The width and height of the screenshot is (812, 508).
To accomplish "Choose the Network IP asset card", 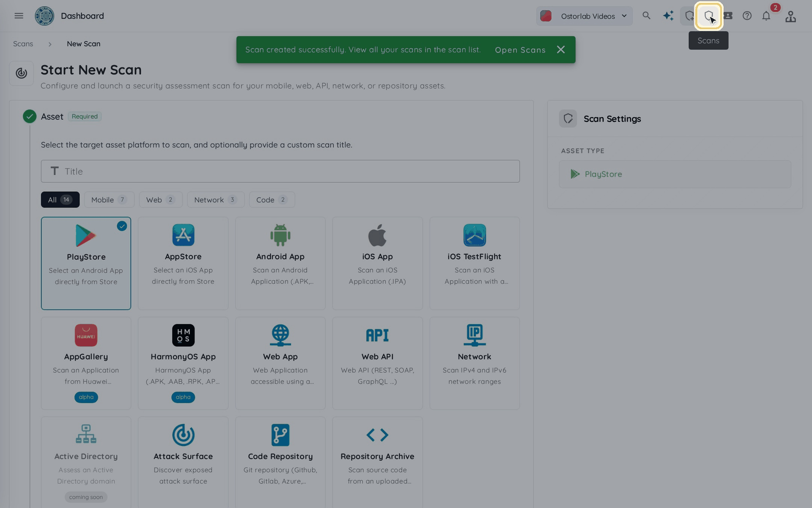I will coord(475,363).
